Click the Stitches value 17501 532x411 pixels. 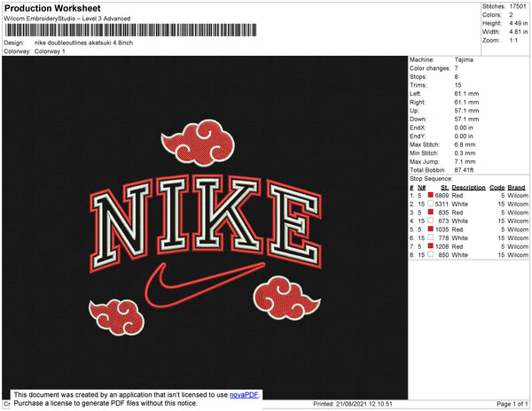tap(518, 6)
